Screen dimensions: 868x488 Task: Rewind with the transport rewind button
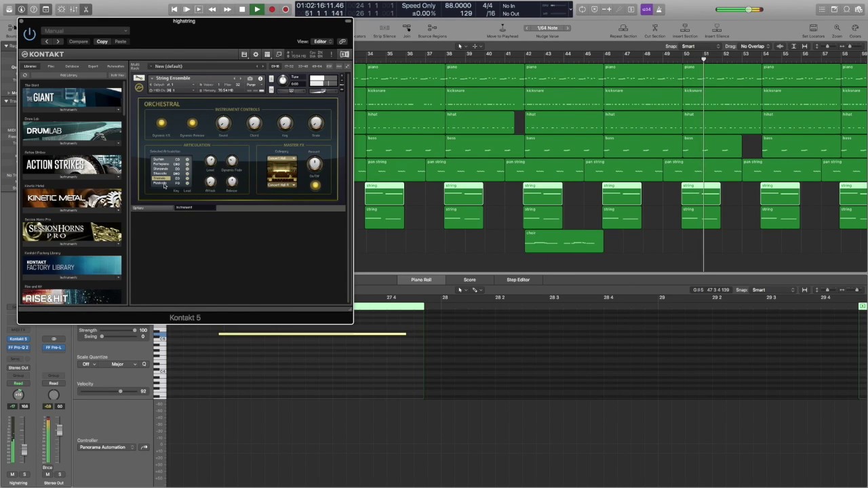tap(212, 9)
